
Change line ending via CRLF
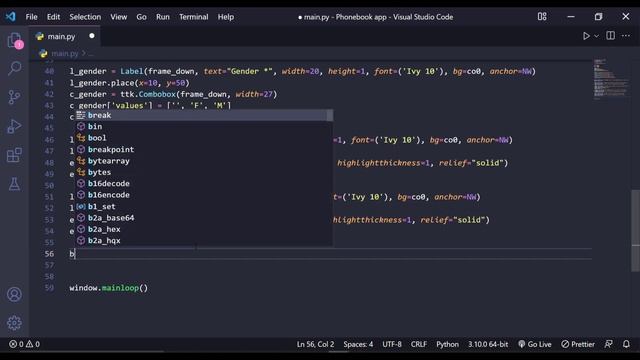click(419, 344)
